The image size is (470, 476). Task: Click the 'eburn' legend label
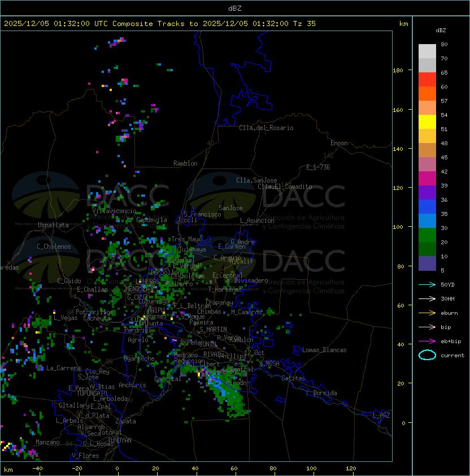[449, 313]
